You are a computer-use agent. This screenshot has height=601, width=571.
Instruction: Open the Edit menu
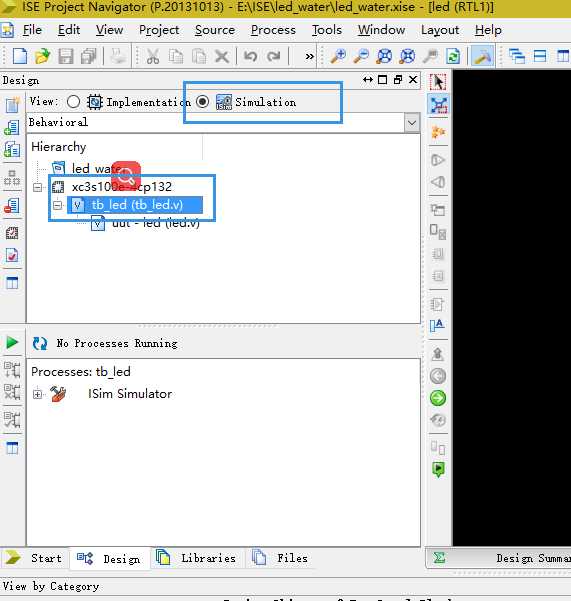69,30
